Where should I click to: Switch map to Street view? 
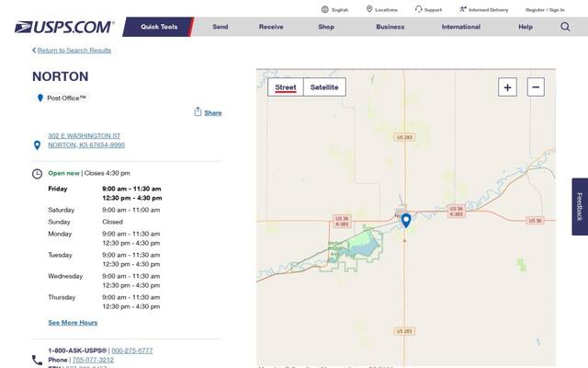(286, 87)
